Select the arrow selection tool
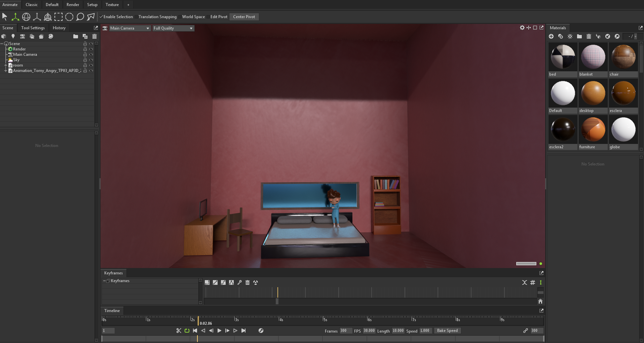Screen dimensions: 644x343 5,16
